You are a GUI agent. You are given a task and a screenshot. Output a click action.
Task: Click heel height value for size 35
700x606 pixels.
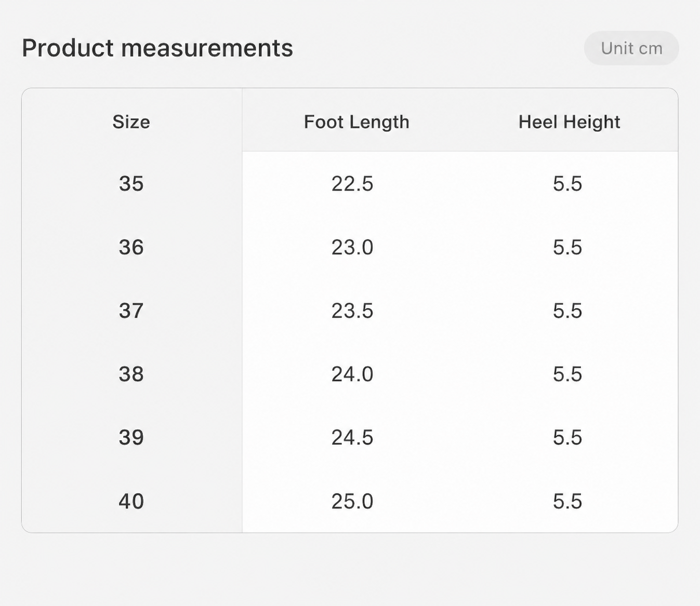pos(567,184)
